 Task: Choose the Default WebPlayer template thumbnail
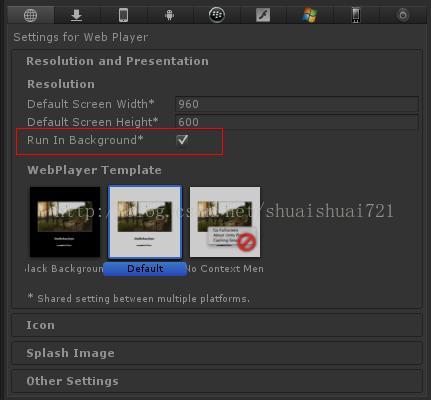pyautogui.click(x=145, y=222)
